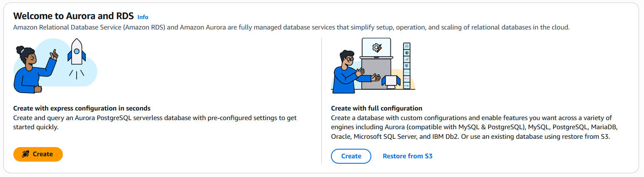Open the Info link beside the welcome heading
644x177 pixels.
click(x=143, y=17)
